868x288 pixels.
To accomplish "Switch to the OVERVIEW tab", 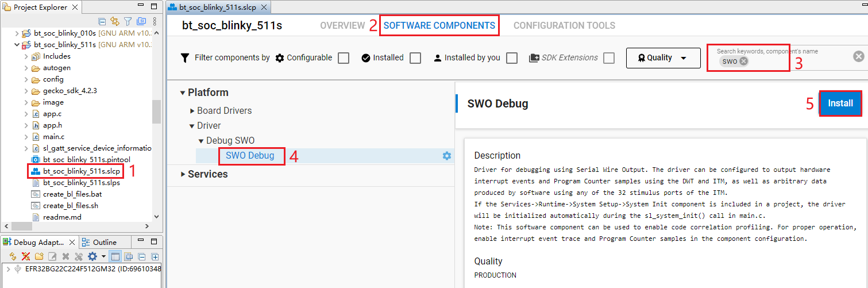I will [x=342, y=26].
